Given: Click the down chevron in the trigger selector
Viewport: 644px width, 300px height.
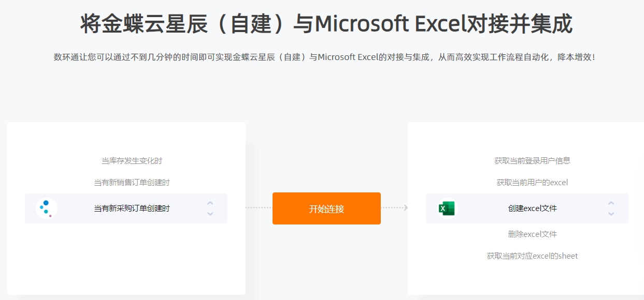Looking at the screenshot, I should click(x=210, y=214).
